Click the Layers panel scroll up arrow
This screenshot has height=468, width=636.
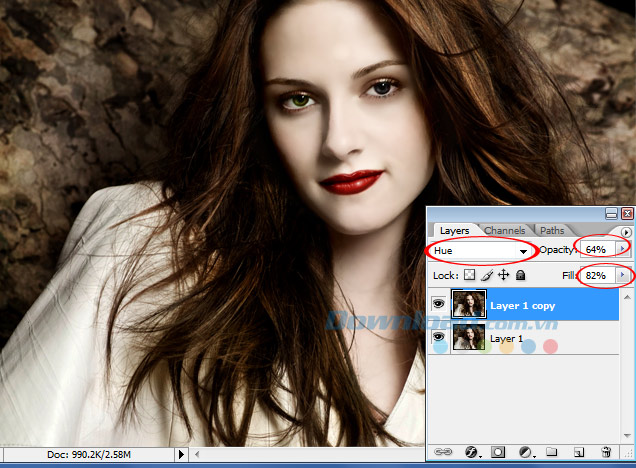(627, 297)
